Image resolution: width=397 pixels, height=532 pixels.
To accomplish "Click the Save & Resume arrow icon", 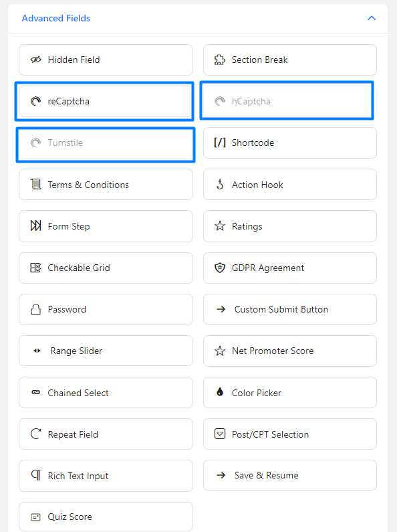I will 221,475.
